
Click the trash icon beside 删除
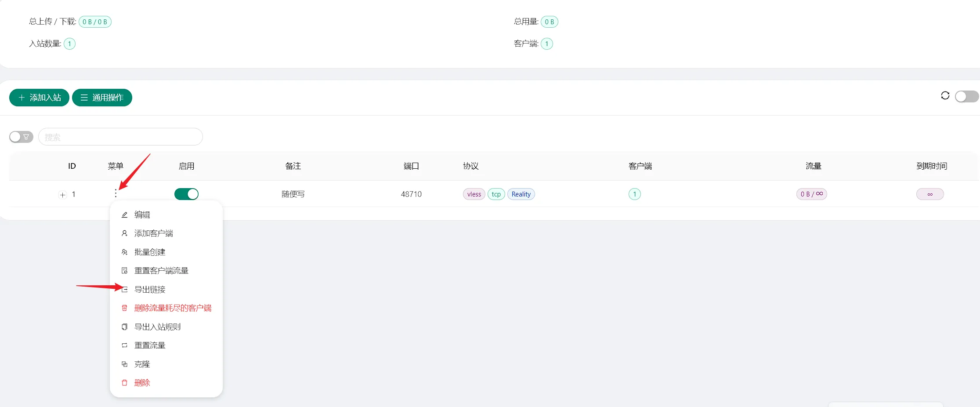pyautogui.click(x=125, y=383)
